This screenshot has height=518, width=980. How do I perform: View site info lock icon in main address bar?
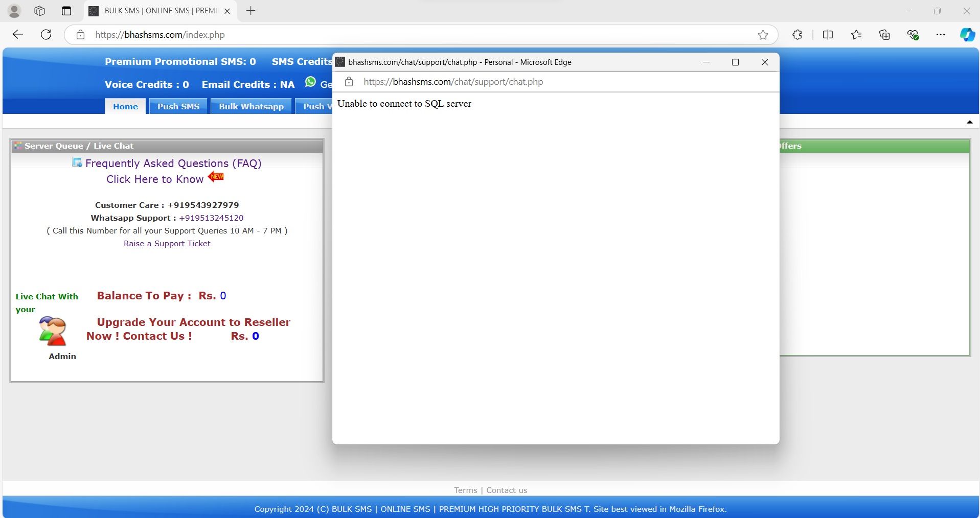click(x=81, y=35)
